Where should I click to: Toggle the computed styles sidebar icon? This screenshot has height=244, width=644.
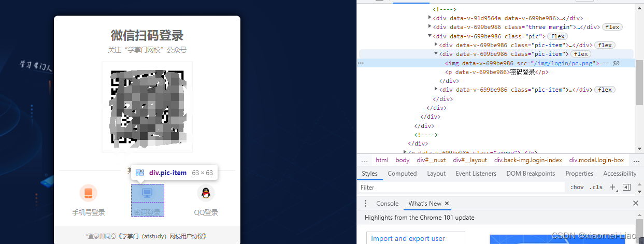tap(626, 188)
